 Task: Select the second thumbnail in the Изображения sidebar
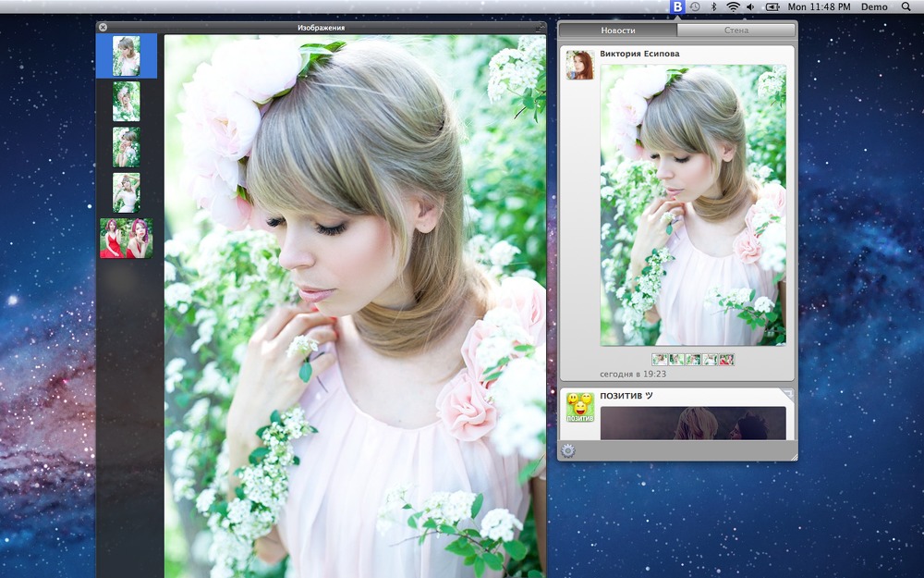[126, 102]
